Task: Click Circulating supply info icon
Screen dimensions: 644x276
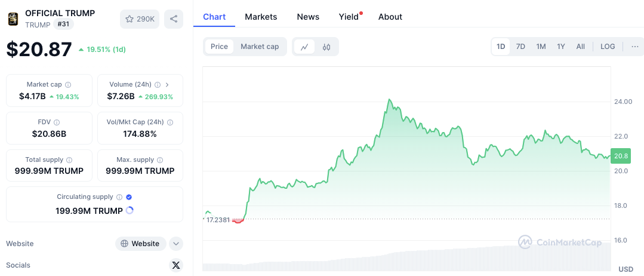Action: [119, 197]
